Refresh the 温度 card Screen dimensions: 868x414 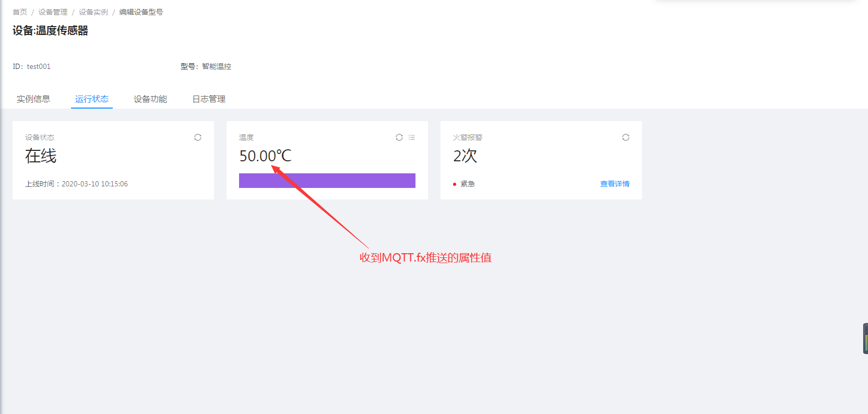399,137
